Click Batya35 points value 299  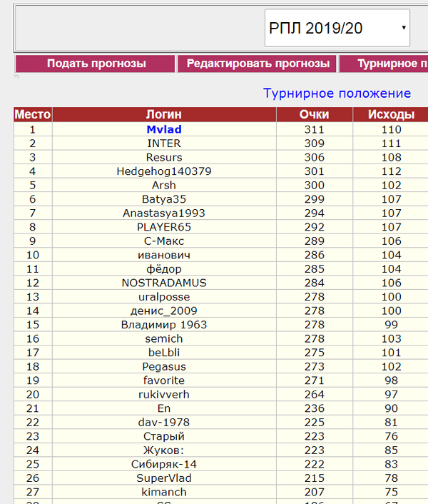pos(315,199)
